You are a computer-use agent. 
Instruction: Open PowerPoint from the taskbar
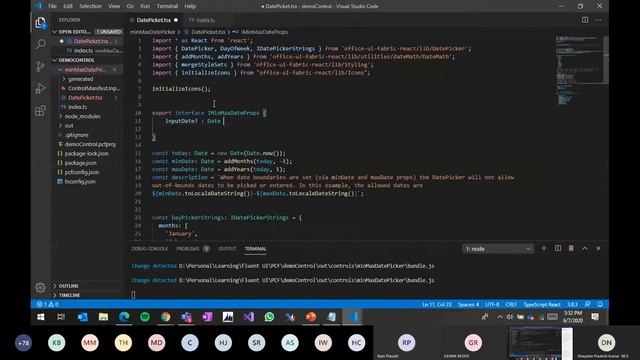[x=311, y=317]
